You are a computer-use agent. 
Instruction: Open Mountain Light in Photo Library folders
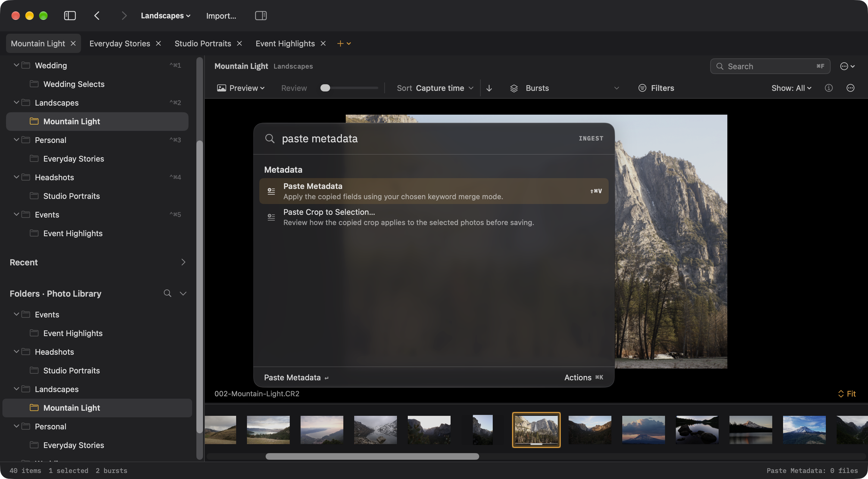point(97,408)
